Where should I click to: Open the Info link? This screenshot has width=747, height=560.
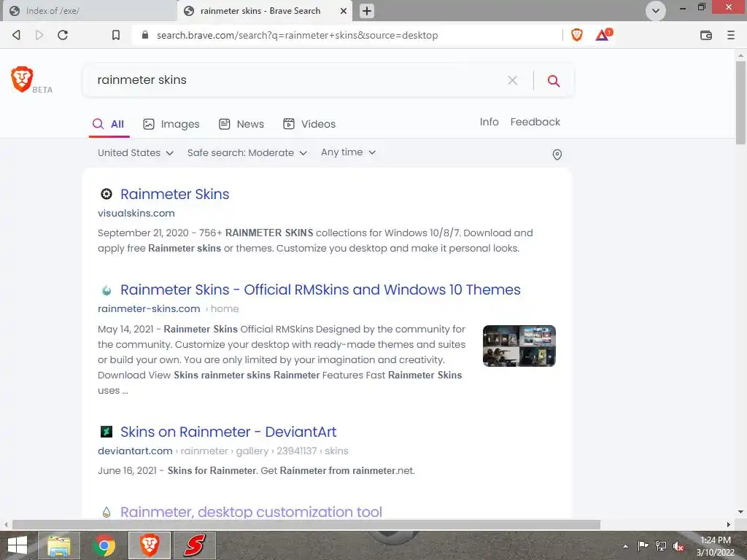(489, 122)
